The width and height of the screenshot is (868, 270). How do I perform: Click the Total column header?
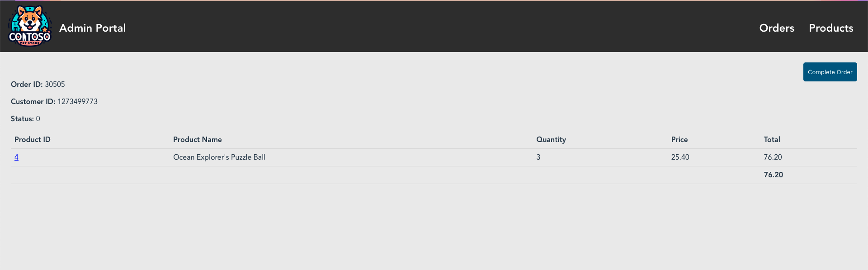click(772, 139)
